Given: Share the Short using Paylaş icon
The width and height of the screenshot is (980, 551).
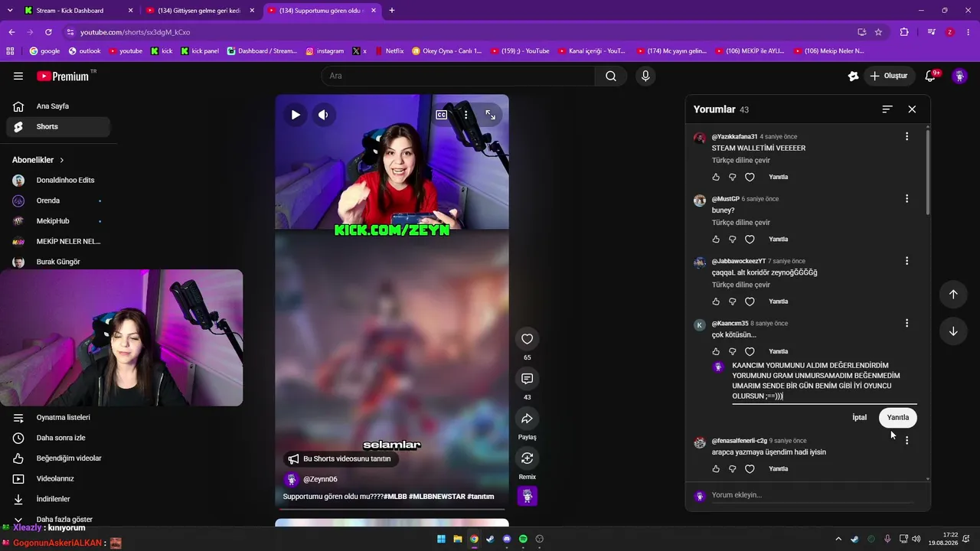Looking at the screenshot, I should (527, 419).
